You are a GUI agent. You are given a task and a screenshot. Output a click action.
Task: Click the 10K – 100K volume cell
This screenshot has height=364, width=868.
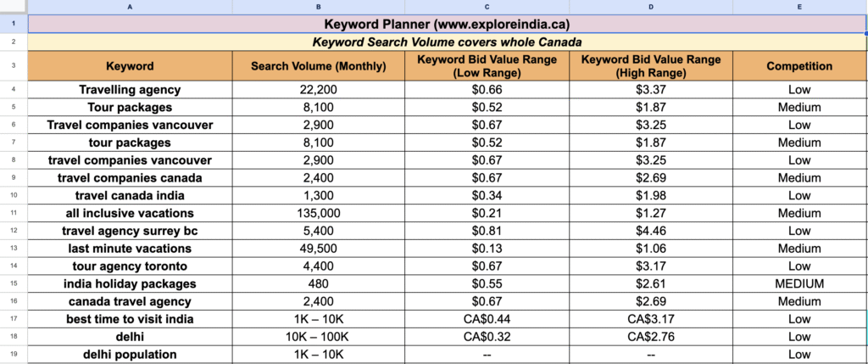(x=318, y=337)
